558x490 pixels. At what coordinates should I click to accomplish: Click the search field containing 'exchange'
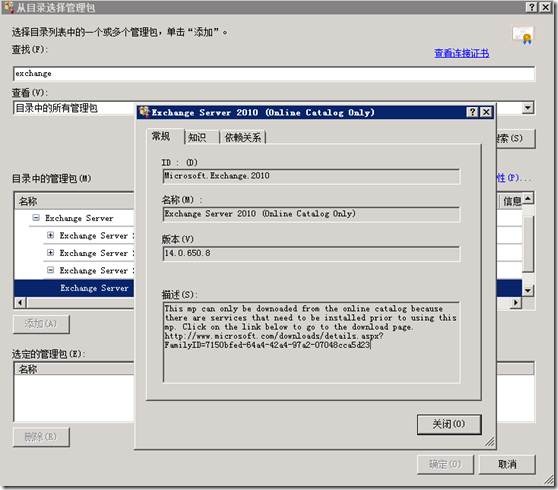pos(274,74)
